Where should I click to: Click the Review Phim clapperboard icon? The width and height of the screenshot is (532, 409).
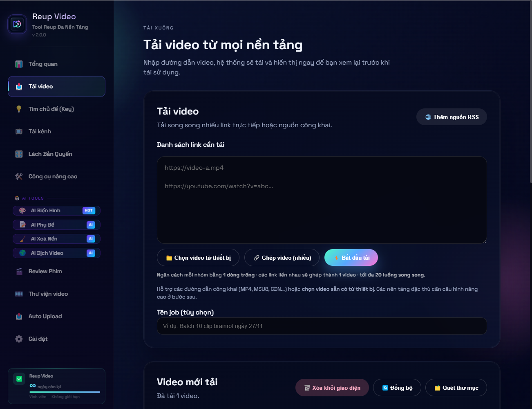19,272
